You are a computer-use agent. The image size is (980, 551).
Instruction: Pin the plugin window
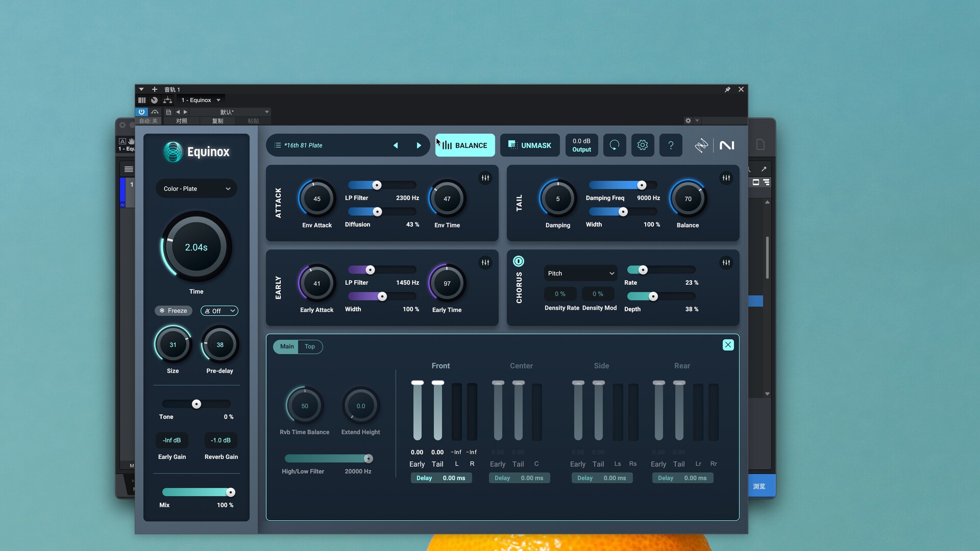click(x=727, y=89)
